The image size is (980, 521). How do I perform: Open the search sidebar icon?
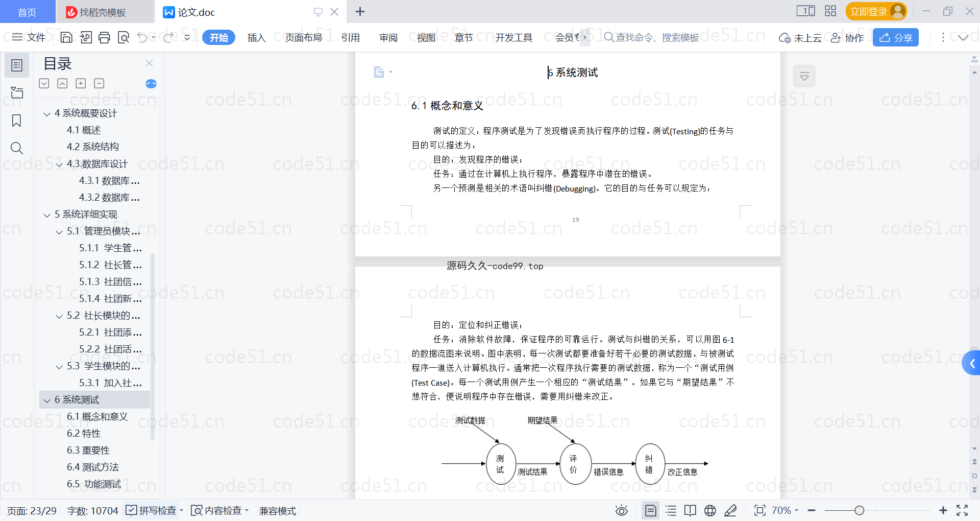pyautogui.click(x=17, y=148)
